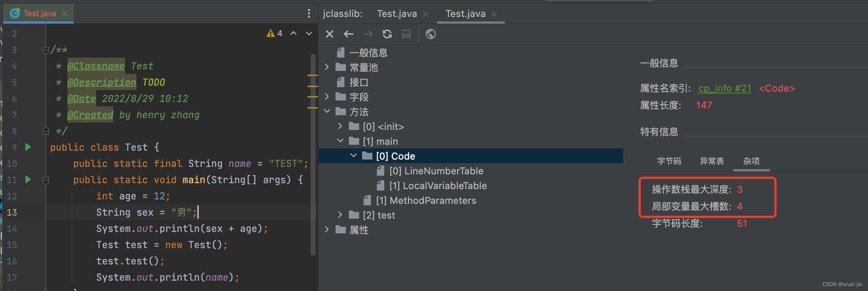Click the 属性长度 value 147
868x291 pixels.
click(x=704, y=105)
